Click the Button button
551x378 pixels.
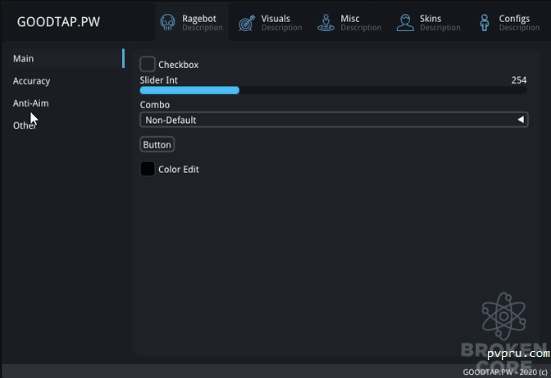tap(157, 144)
